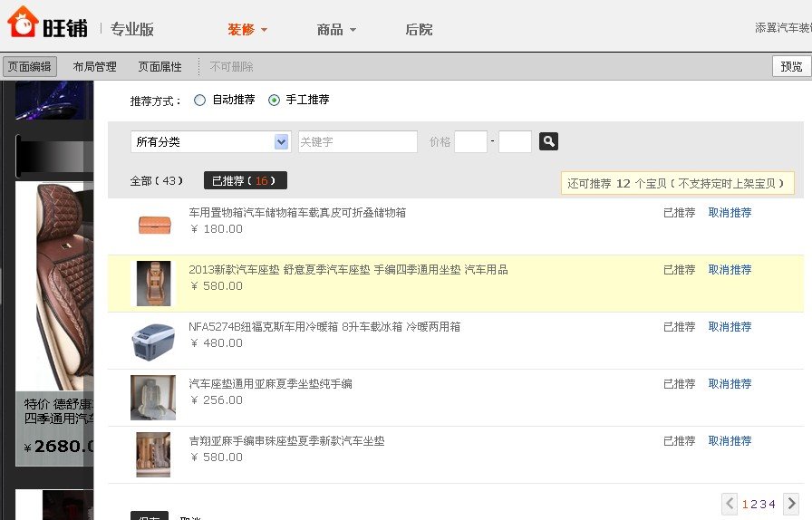Viewport: 812px width, 520px height.
Task: Expand the 商品 menu
Action: pos(336,30)
